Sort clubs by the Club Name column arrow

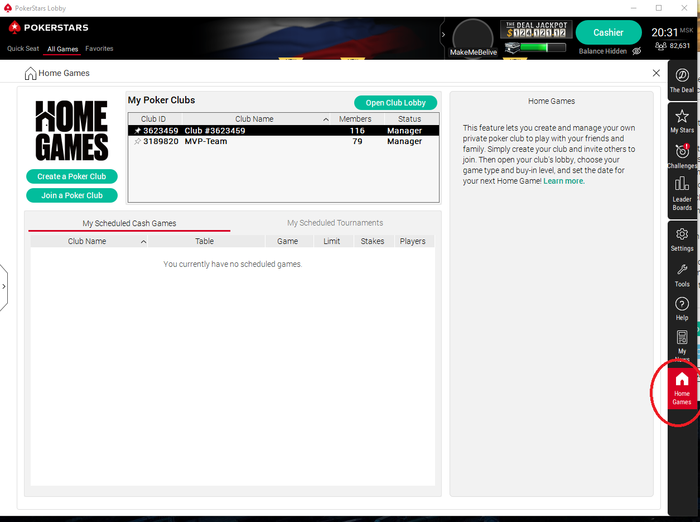(x=326, y=119)
